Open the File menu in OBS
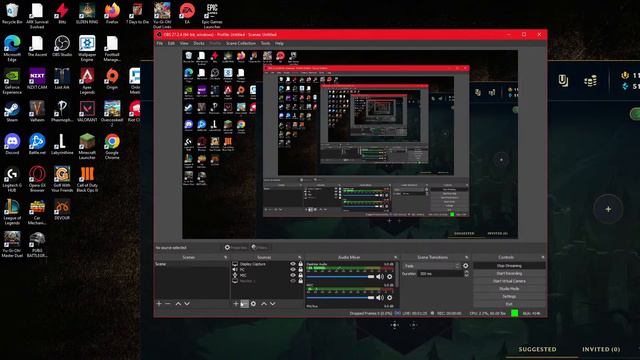The height and width of the screenshot is (360, 640). point(160,43)
